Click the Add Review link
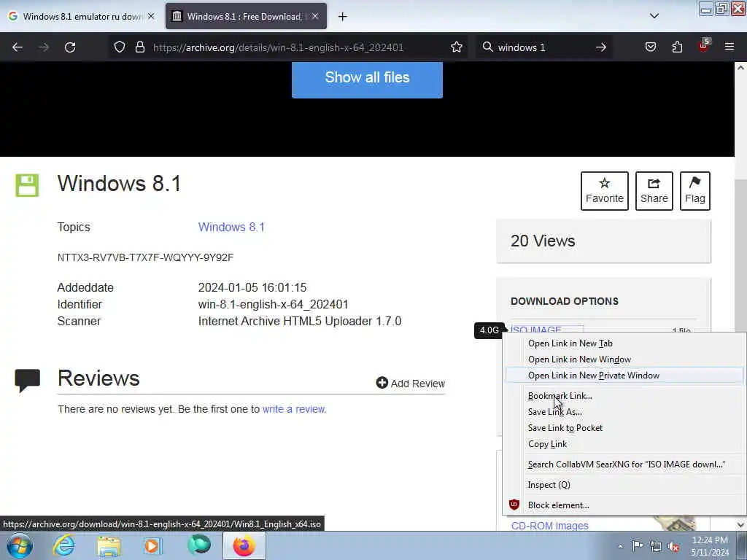 pos(411,384)
